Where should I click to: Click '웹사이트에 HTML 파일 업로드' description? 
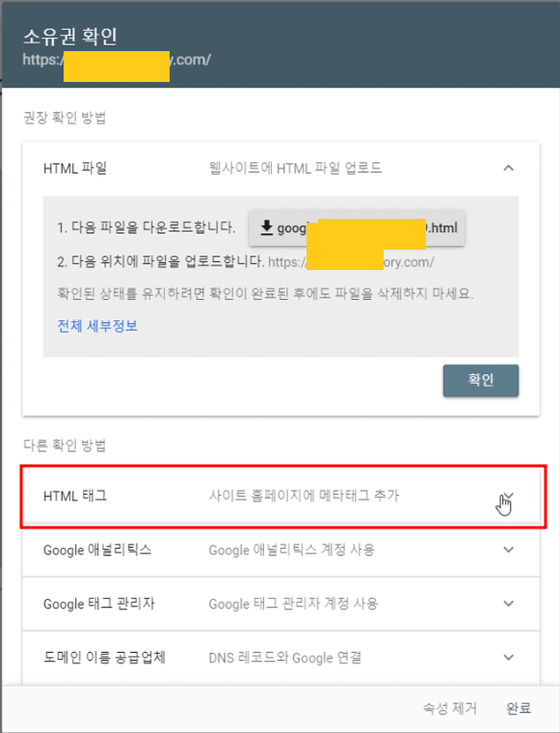click(x=295, y=168)
